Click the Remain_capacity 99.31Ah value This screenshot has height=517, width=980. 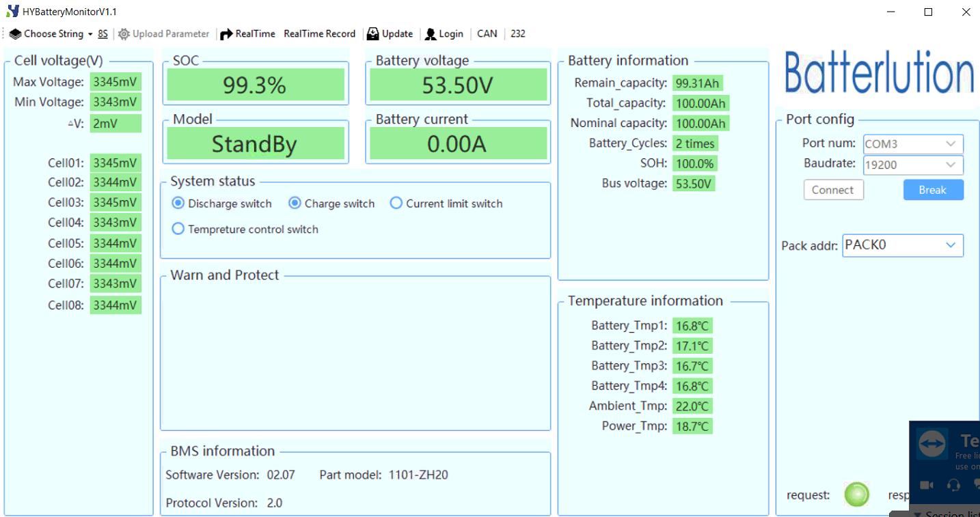(x=698, y=83)
